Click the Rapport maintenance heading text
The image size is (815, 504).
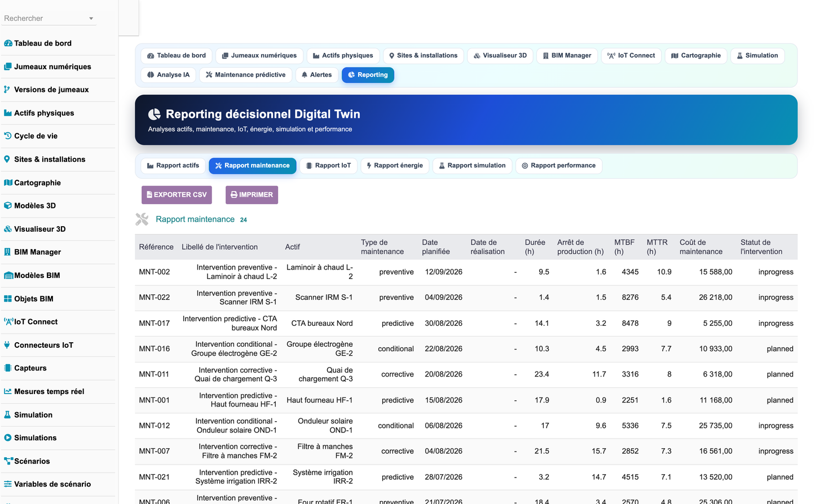click(x=195, y=219)
